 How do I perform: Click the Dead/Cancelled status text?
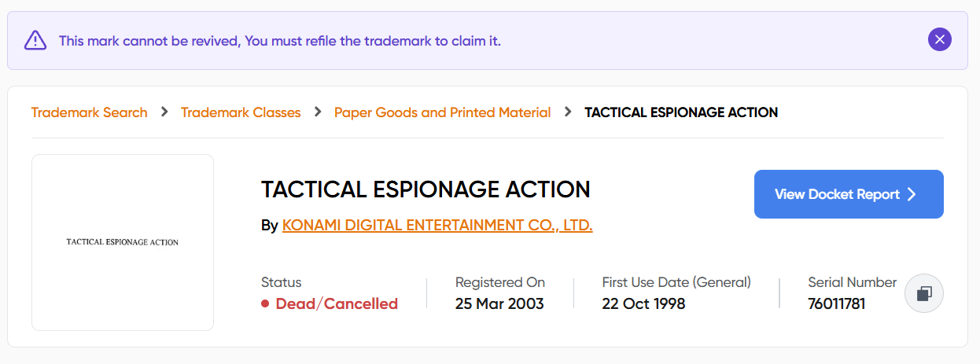337,304
